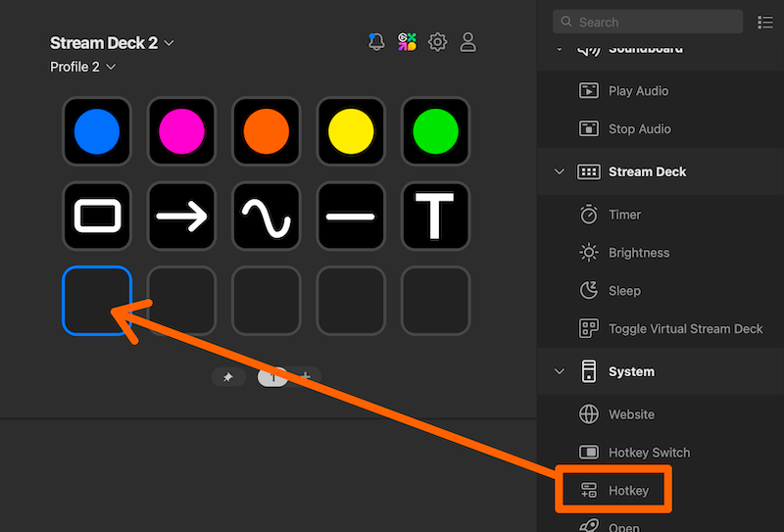Select the highlighted empty key in row three
The height and width of the screenshot is (532, 784).
tap(97, 301)
